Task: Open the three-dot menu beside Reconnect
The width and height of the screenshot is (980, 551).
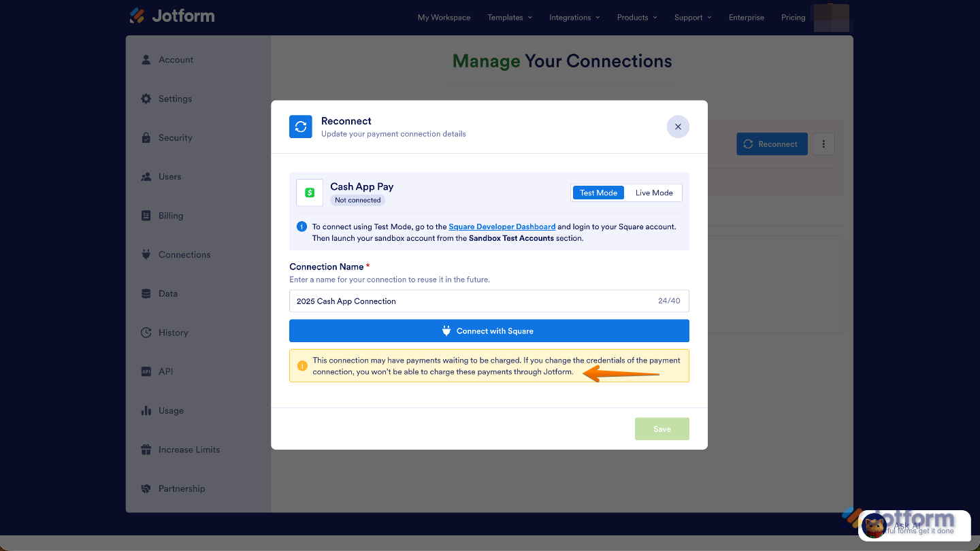Action: [823, 144]
